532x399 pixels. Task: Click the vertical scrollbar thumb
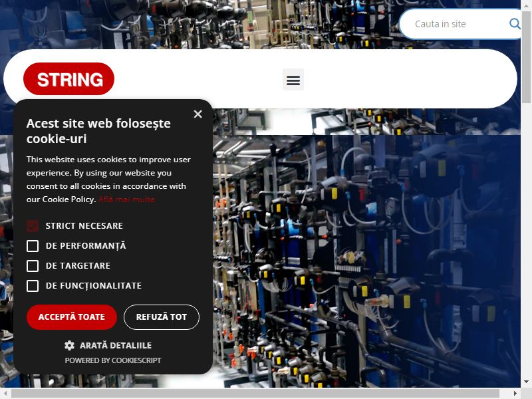[526, 56]
